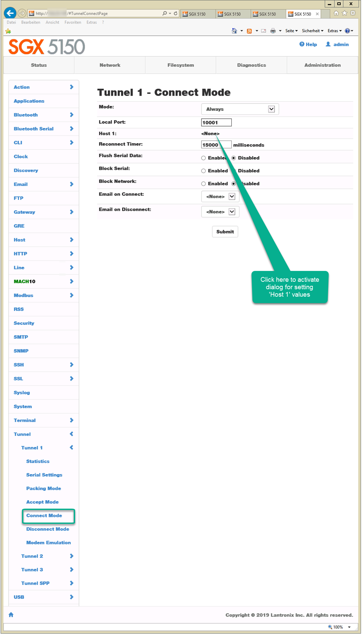Click the home icon in the page footer
Viewport: 364px width, 636px height.
[x=11, y=615]
